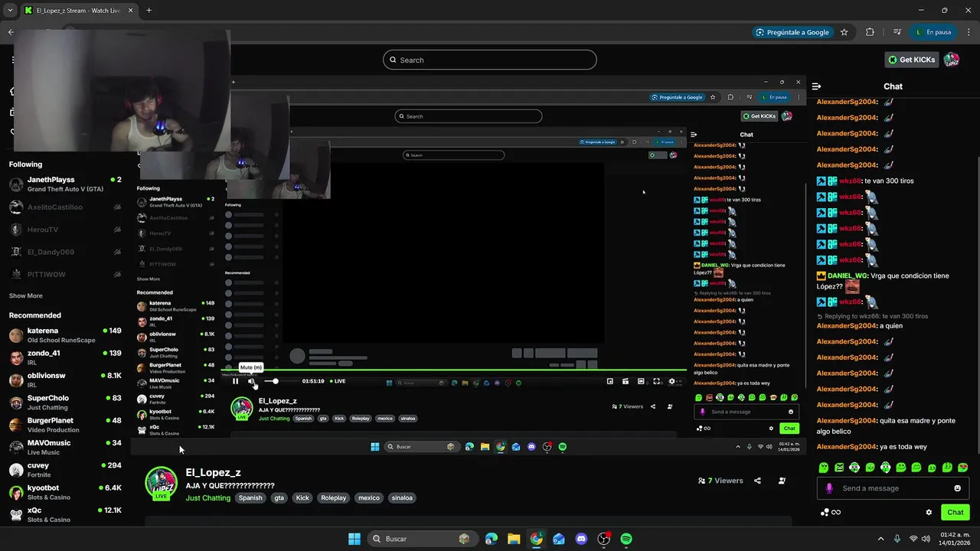Insert the heart-eyes quick emote at row end
980x551 pixels.
coord(963,467)
